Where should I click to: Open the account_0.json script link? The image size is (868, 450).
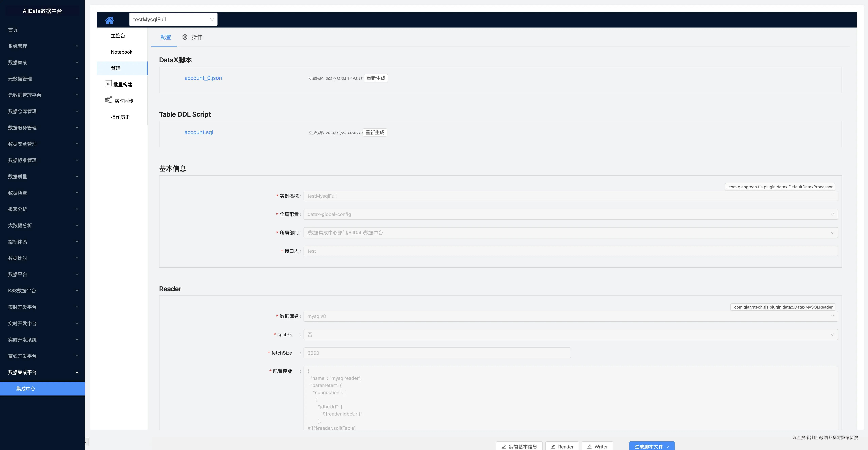click(203, 78)
